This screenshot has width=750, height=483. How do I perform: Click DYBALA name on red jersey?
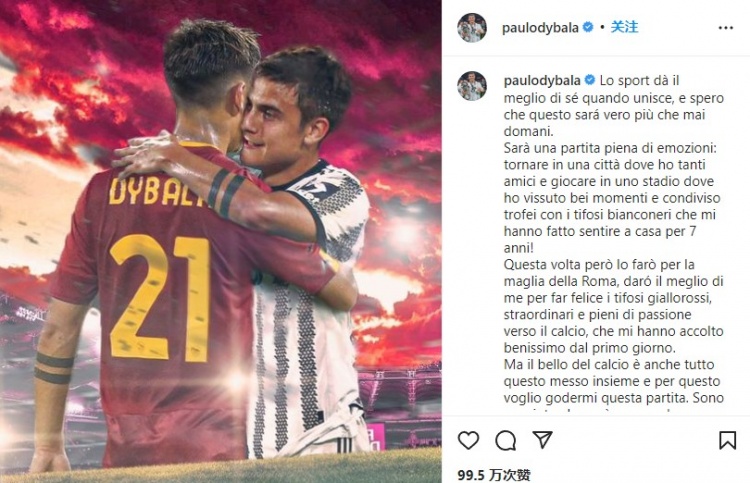tap(156, 191)
